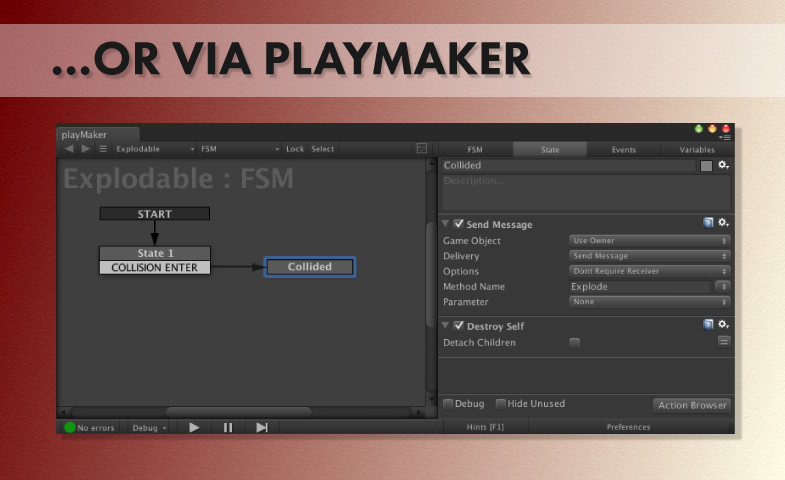
Task: Click the scroll right arrow of the graph
Action: click(x=420, y=412)
